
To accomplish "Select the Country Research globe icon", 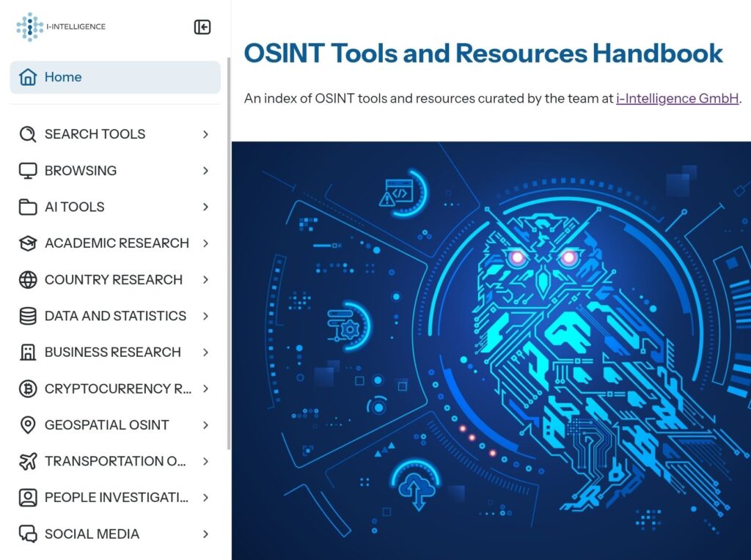I will [x=27, y=279].
